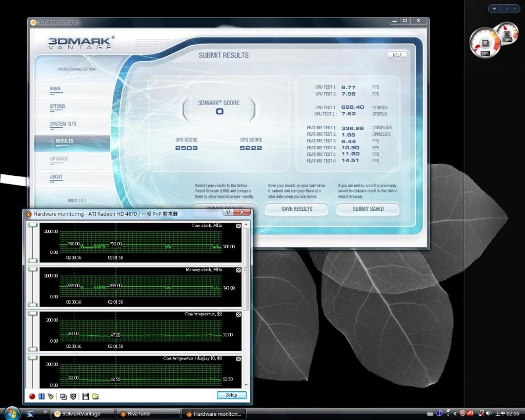Click the double-chevron down toolbar icon
The height and width of the screenshot is (420, 525).
[x=73, y=396]
